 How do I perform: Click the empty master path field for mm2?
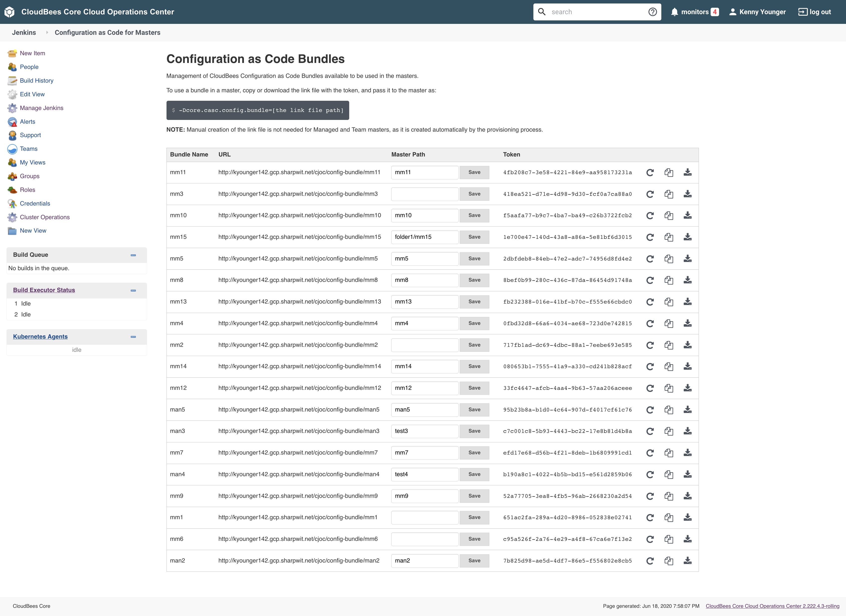point(424,345)
